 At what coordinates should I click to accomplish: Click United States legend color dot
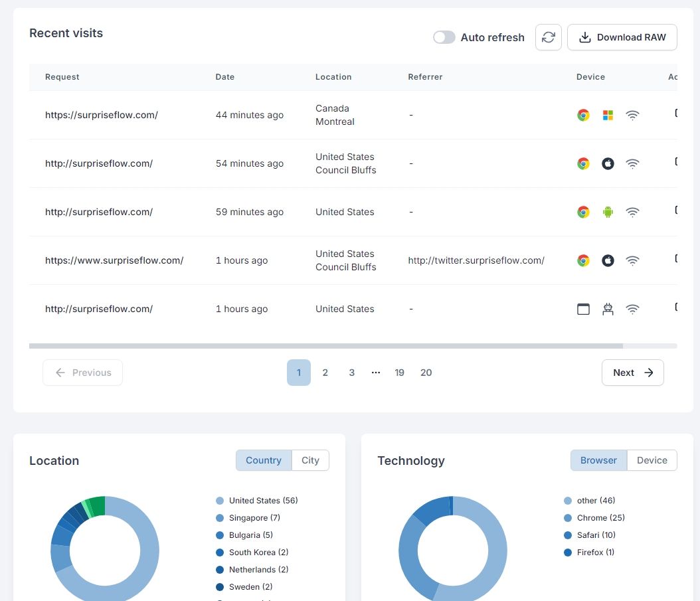(220, 501)
